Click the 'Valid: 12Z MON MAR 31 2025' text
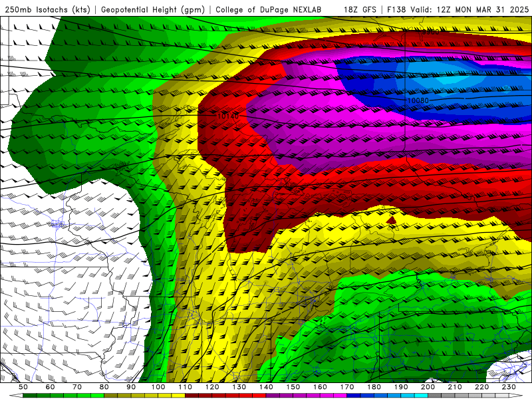The image size is (532, 399). click(469, 9)
